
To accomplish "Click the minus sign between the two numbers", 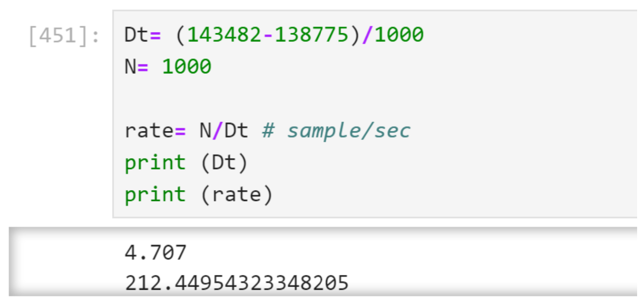I will click(268, 36).
